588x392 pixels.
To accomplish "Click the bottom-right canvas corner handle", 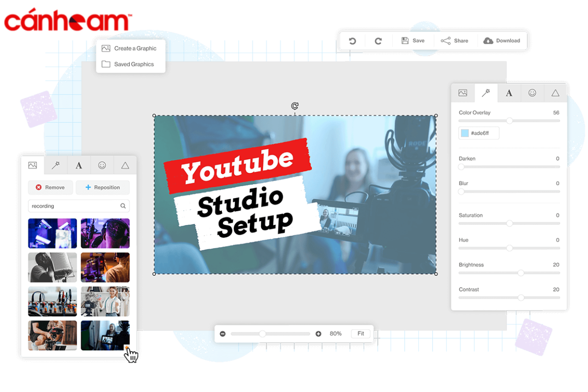I will click(436, 274).
